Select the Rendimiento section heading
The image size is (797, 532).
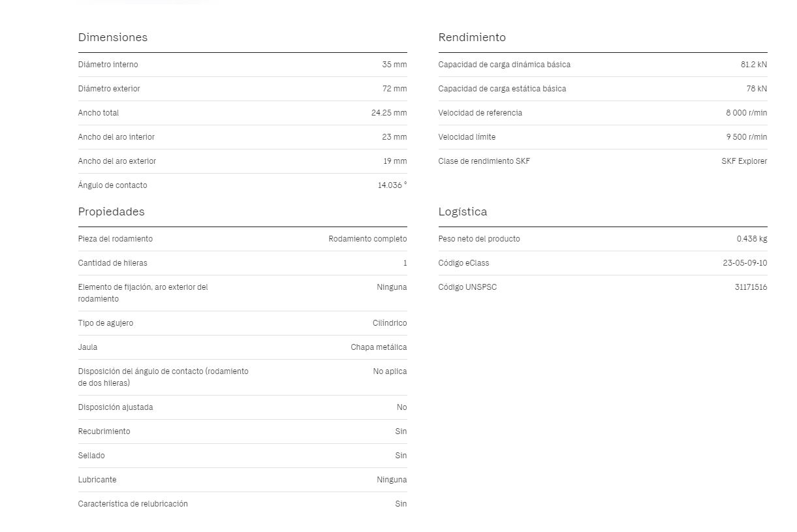tap(472, 37)
